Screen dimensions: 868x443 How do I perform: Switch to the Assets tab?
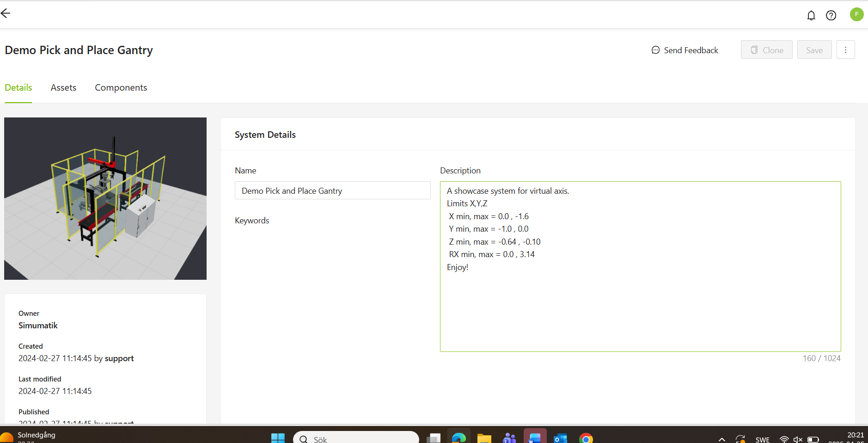pyautogui.click(x=63, y=88)
